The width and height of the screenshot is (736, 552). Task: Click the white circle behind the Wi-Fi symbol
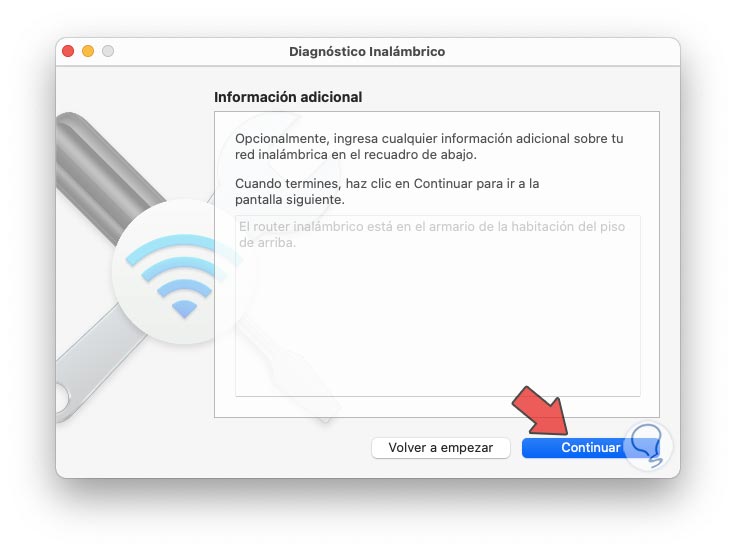(x=185, y=272)
